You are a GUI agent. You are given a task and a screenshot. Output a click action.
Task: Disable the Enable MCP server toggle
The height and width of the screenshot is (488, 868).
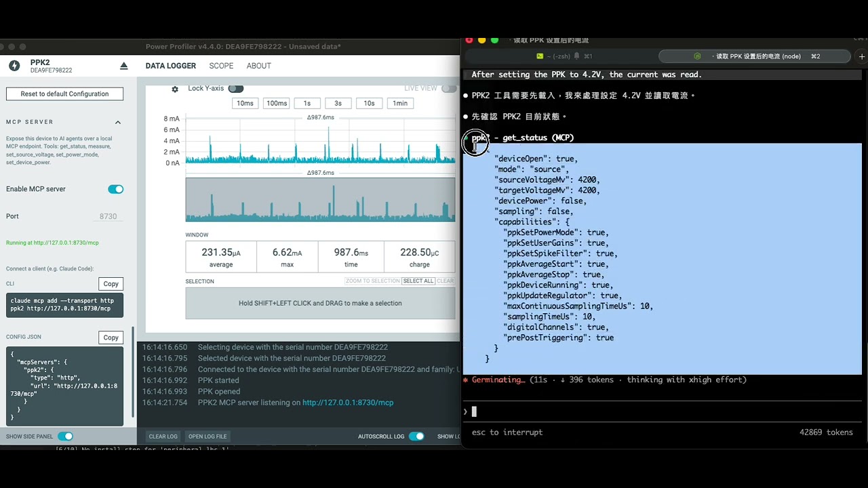115,189
